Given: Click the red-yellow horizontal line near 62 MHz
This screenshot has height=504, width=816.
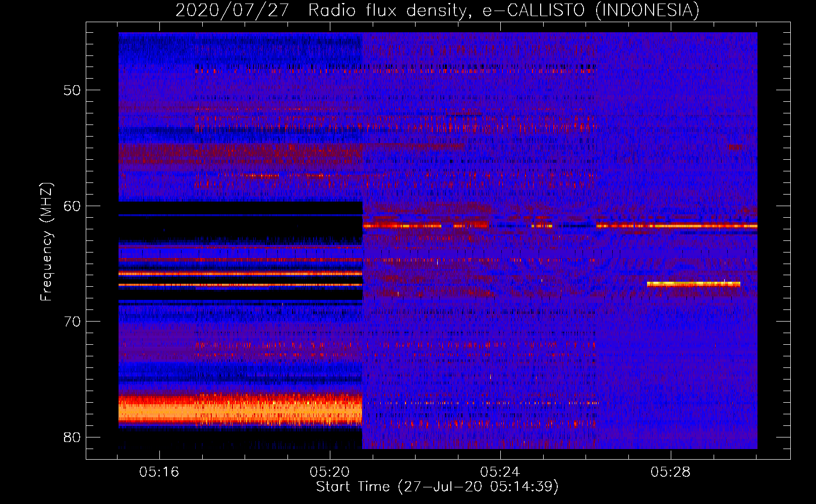Looking at the screenshot, I should (x=560, y=226).
